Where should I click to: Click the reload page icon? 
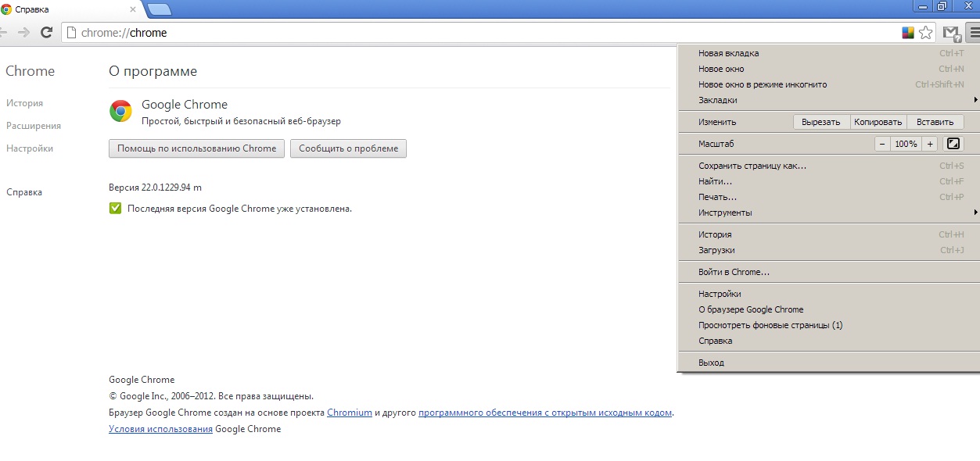pos(46,33)
